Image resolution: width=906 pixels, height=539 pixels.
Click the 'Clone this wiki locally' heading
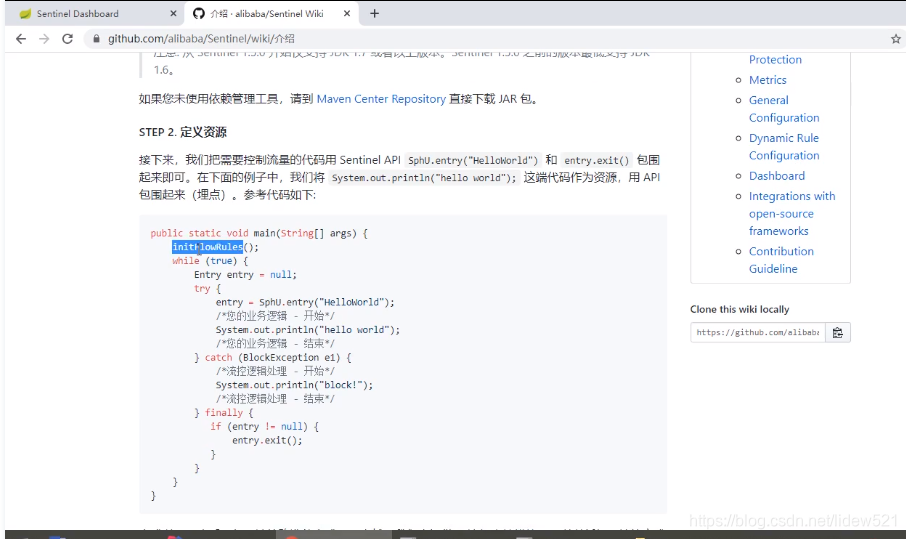[739, 309]
